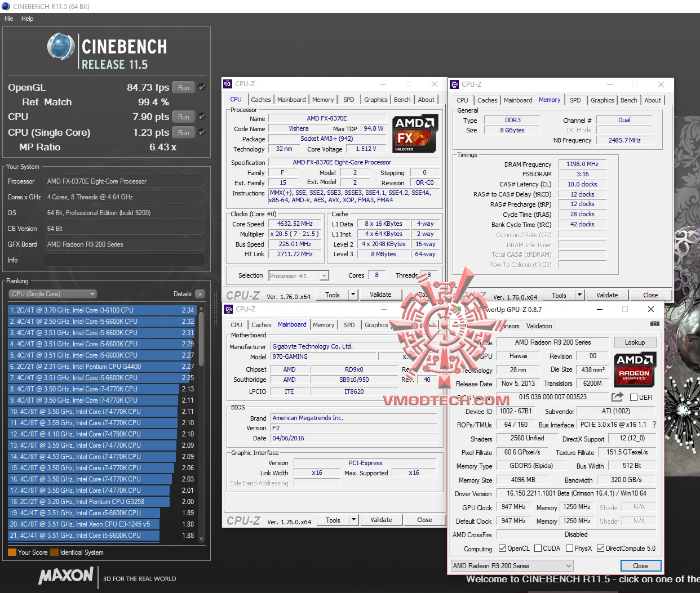Open the Tools dropdown arrow in the Memory-tab CPU-Z window
Viewport: 700px width, 593px height.
pos(579,295)
